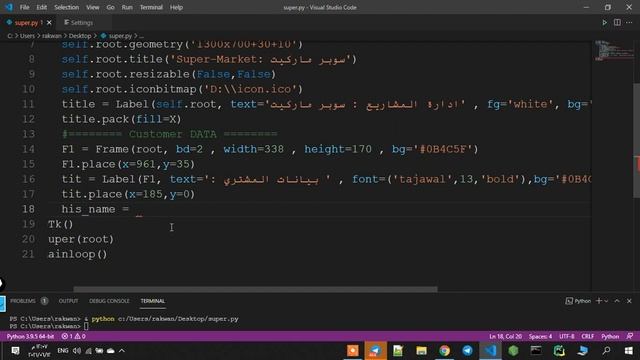Screen dimensions: 640x360
Task: Click Ln 18, Col 20 in status bar
Action: 506,336
